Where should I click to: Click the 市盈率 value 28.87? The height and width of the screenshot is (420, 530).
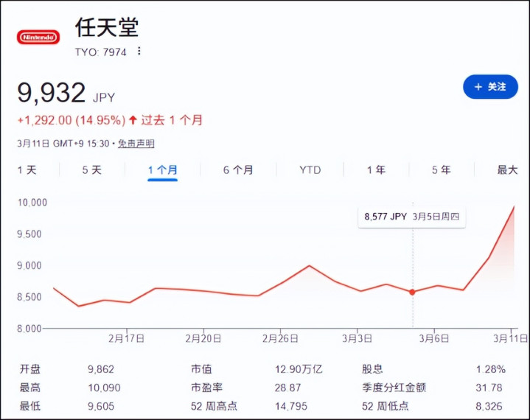[287, 388]
